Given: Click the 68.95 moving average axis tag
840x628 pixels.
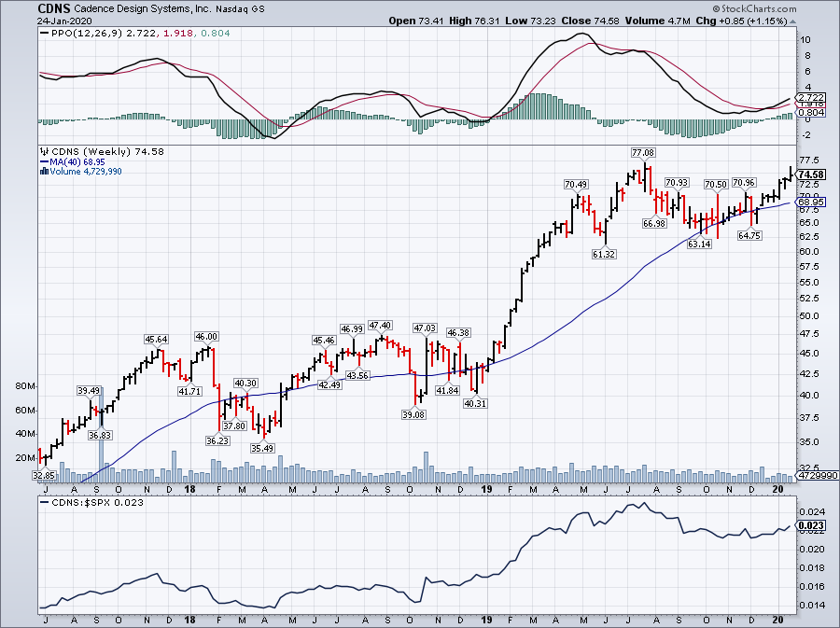Looking at the screenshot, I should [x=812, y=202].
